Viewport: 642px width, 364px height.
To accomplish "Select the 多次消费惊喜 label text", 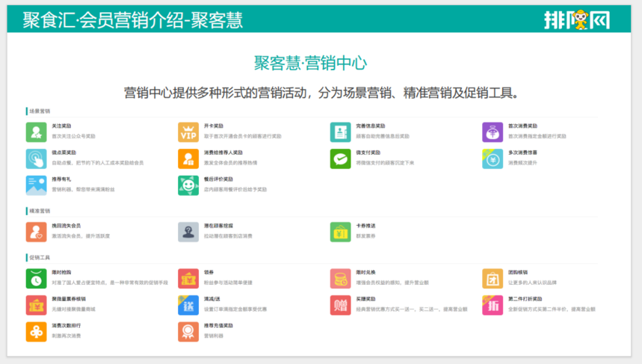I will tap(522, 152).
